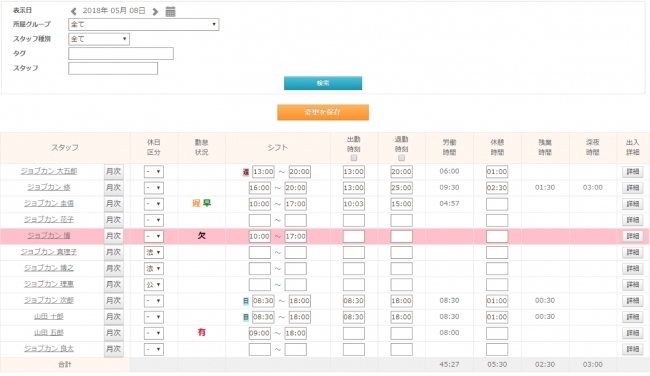The height and width of the screenshot is (376, 650).
Task: Go to the next day arrow
Action: (155, 11)
